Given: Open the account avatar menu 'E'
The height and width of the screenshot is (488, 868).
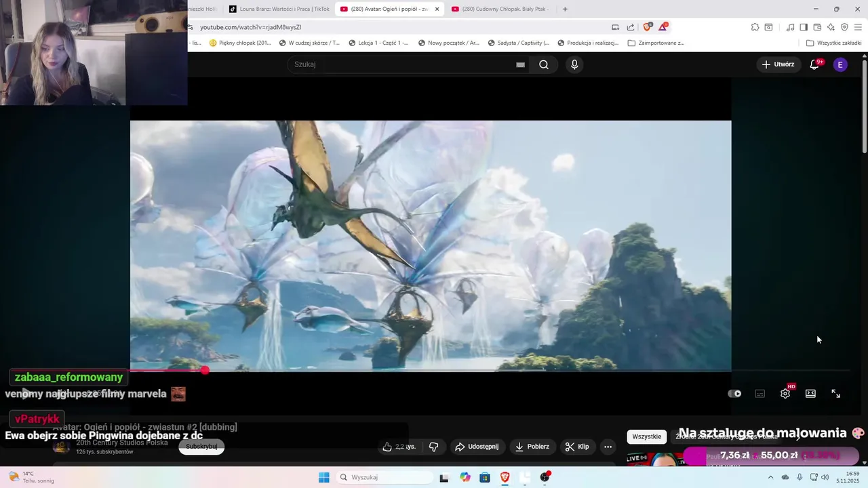Looking at the screenshot, I should point(840,64).
